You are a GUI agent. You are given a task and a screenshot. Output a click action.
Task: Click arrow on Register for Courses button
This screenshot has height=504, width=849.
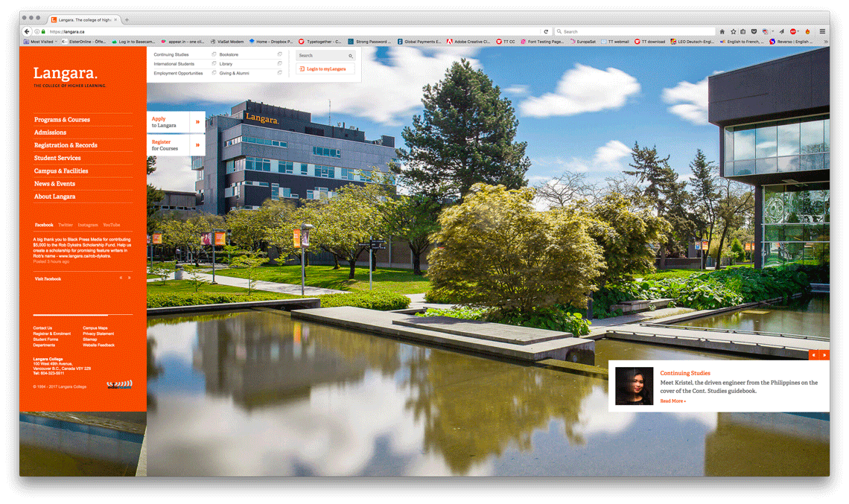pyautogui.click(x=197, y=145)
